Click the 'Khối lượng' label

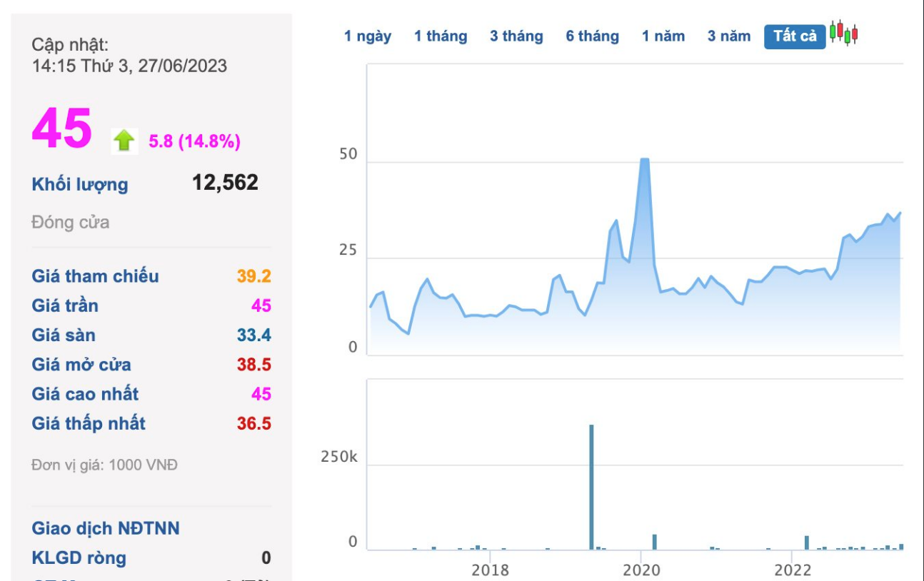point(80,184)
